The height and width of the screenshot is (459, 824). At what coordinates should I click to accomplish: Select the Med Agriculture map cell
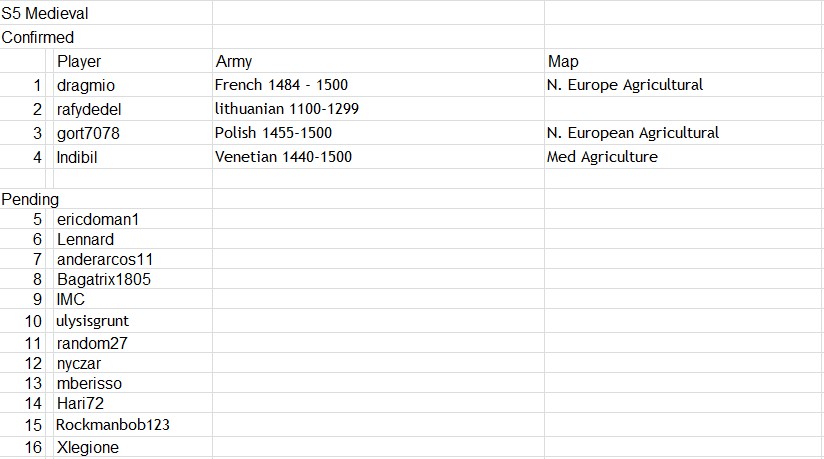pos(684,157)
